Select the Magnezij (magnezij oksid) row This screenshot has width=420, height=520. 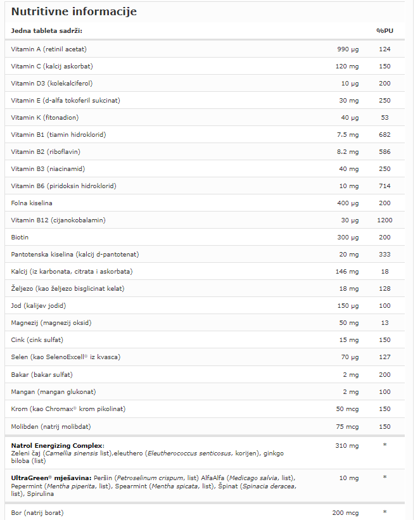205,322
